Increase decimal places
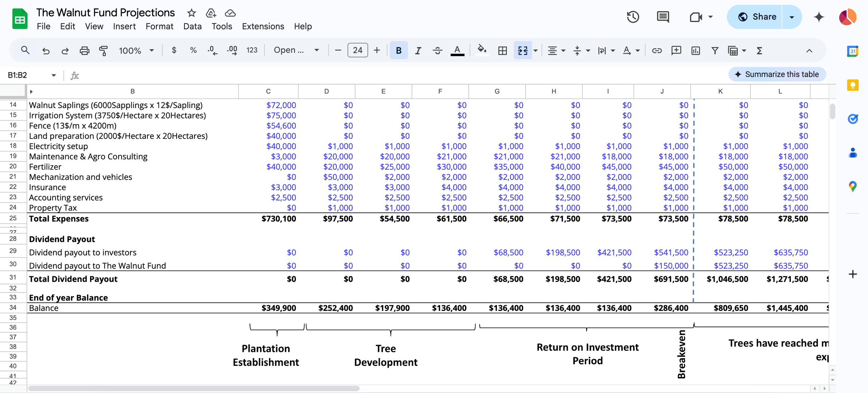This screenshot has height=393, width=868. [x=232, y=50]
